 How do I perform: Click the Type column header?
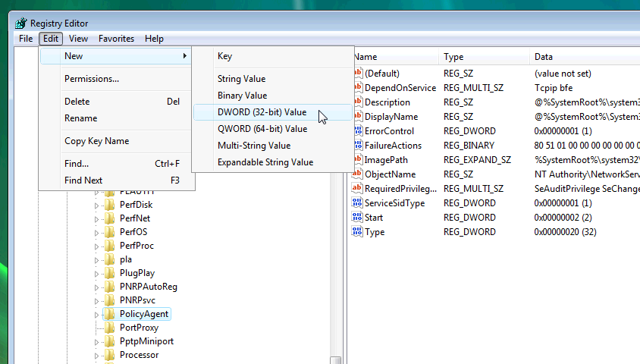[453, 57]
